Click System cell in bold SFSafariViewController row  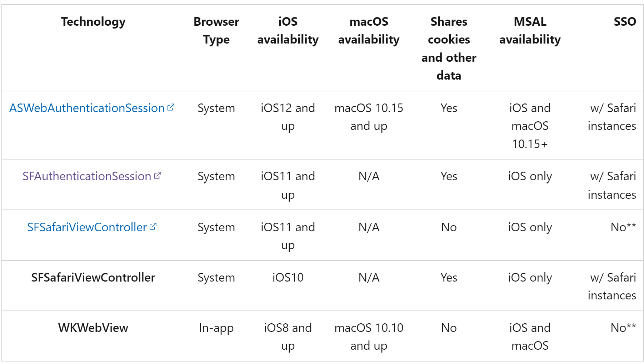click(x=216, y=278)
